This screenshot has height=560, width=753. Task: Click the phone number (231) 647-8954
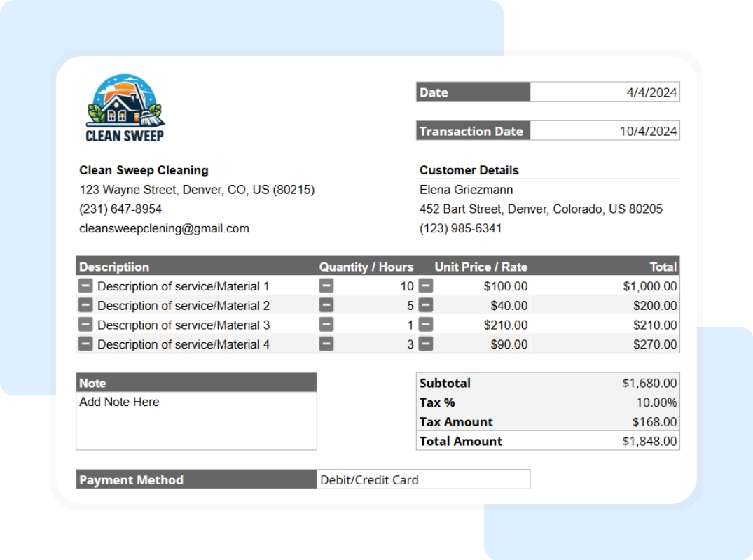(120, 209)
